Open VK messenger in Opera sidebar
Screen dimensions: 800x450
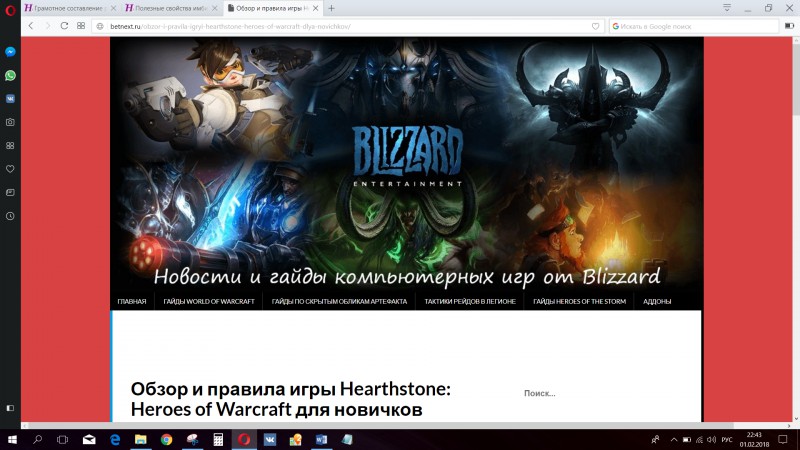10,99
